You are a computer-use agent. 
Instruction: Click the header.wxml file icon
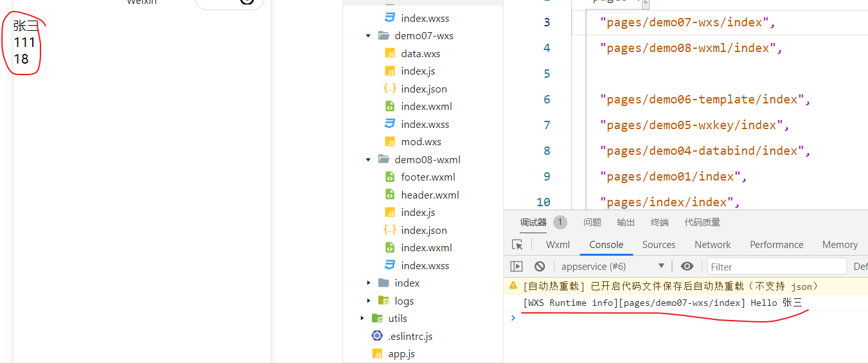(x=389, y=195)
